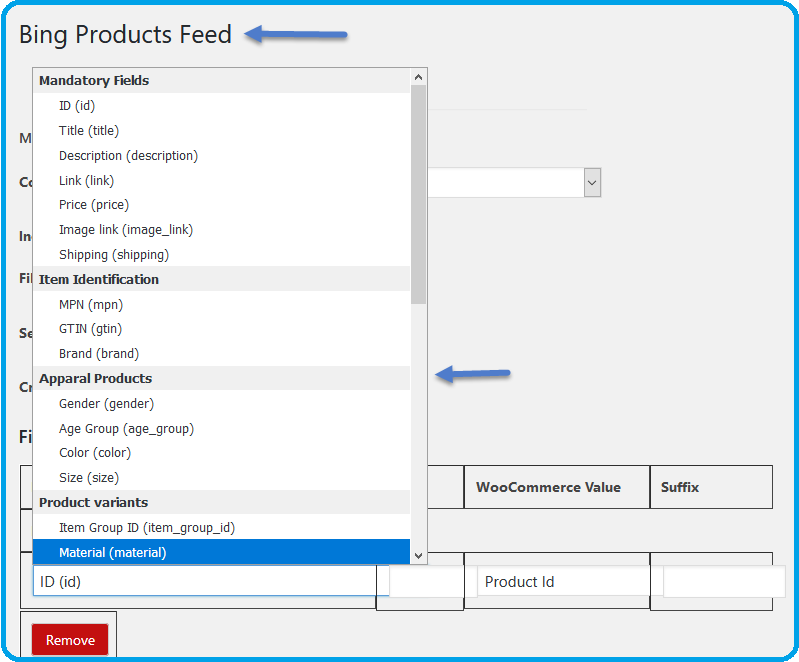Pick MPN (mpn) option
This screenshot has width=799, height=662.
[221, 305]
